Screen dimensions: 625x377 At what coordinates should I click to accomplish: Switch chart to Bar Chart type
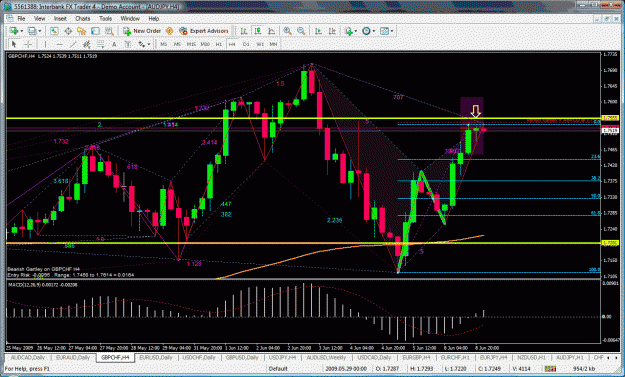pos(244,31)
